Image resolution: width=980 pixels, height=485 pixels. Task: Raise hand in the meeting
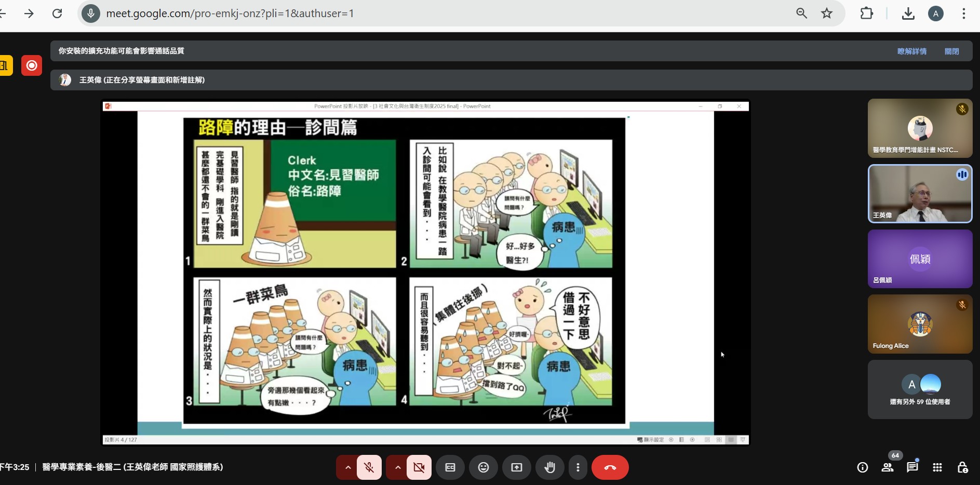[549, 467]
